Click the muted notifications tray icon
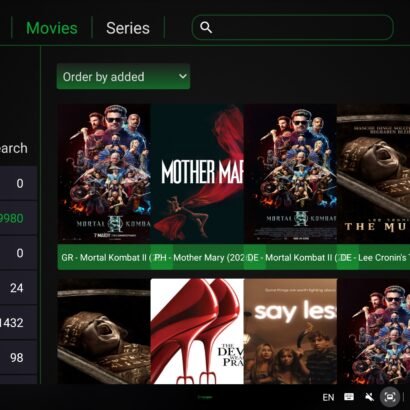 point(369,397)
